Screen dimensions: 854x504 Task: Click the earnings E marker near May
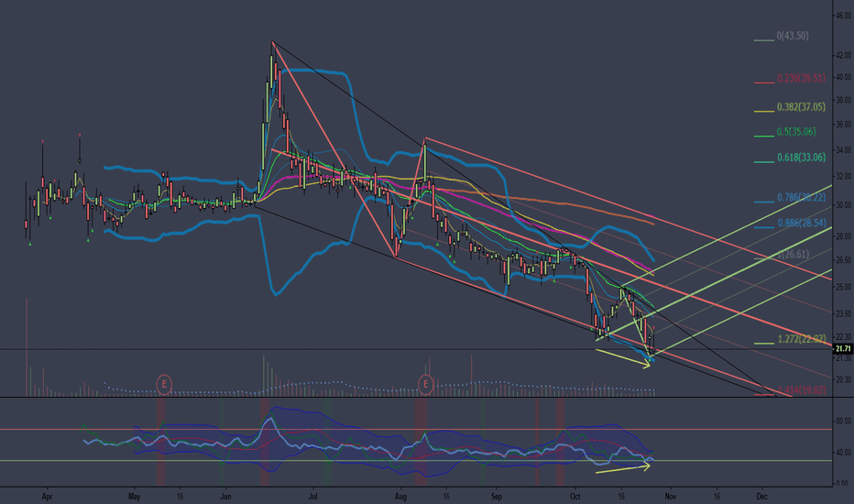coord(164,384)
